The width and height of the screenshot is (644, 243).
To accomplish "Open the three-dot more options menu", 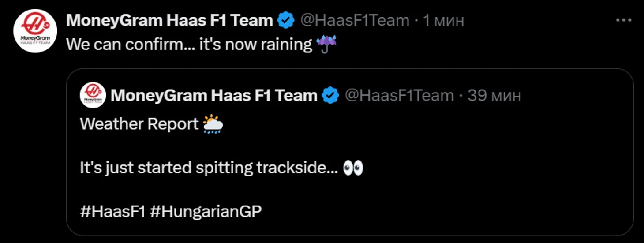I will tap(623, 20).
